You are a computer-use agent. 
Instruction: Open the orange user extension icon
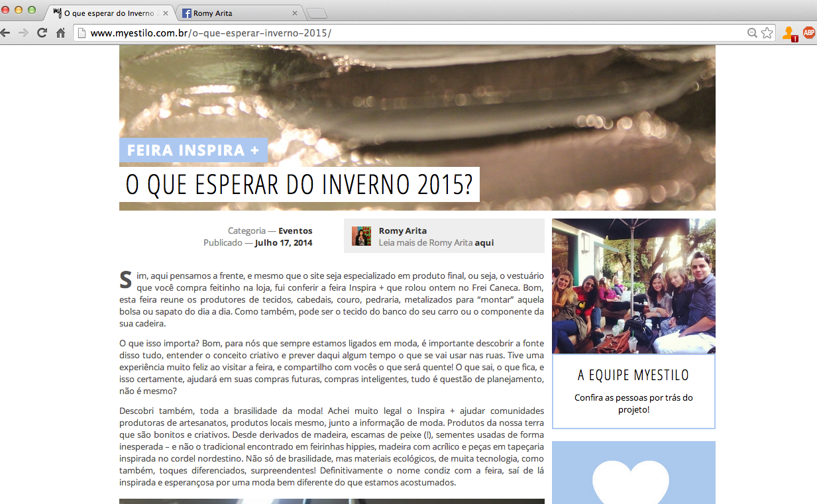(789, 33)
